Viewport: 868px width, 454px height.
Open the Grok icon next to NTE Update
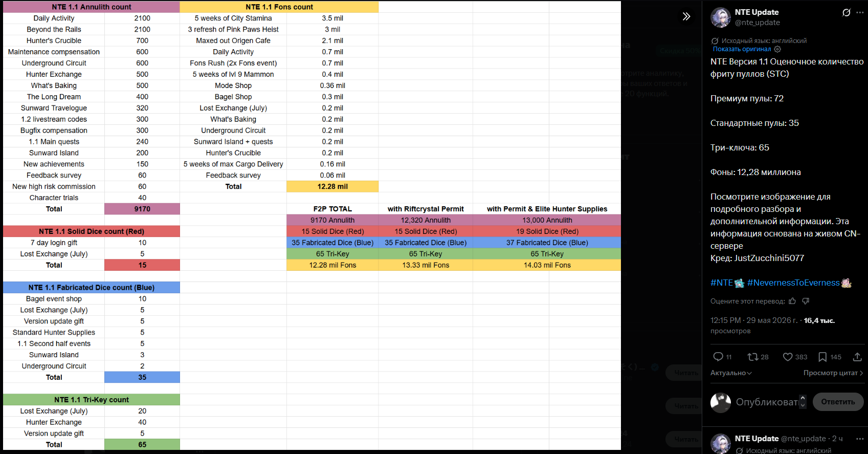pos(847,12)
